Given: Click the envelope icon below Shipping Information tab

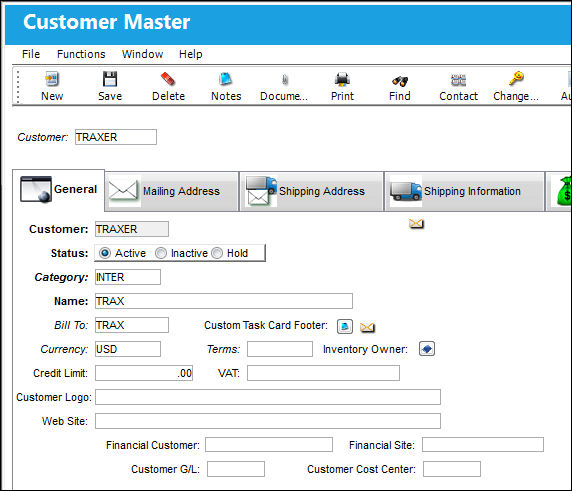Looking at the screenshot, I should (x=416, y=223).
